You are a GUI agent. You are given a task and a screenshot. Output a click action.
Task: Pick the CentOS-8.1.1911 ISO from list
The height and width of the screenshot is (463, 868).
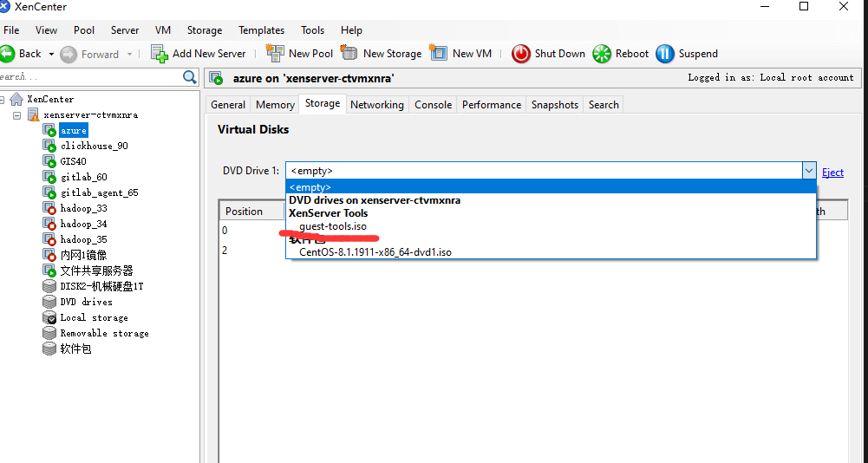(375, 252)
